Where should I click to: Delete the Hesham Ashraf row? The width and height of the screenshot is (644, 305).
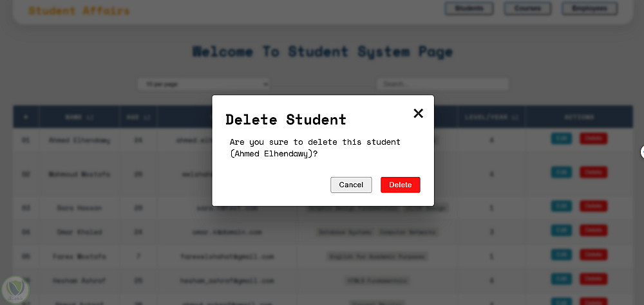point(593,279)
